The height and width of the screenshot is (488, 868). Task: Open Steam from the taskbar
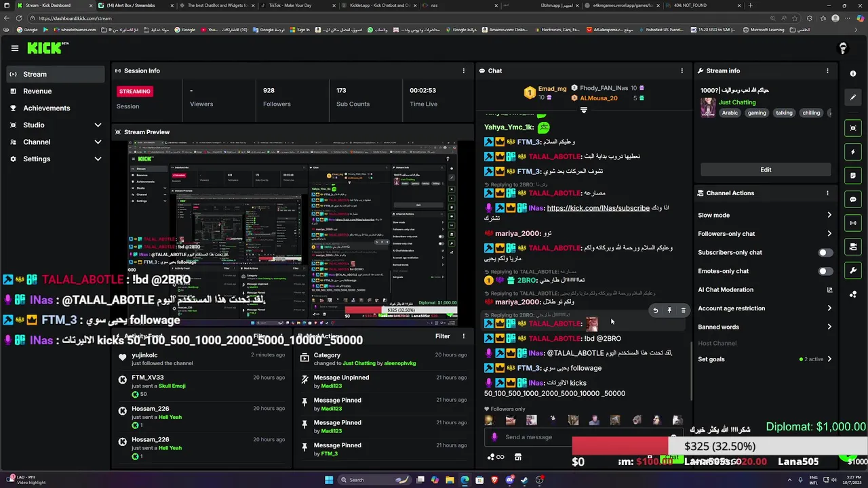(x=524, y=480)
